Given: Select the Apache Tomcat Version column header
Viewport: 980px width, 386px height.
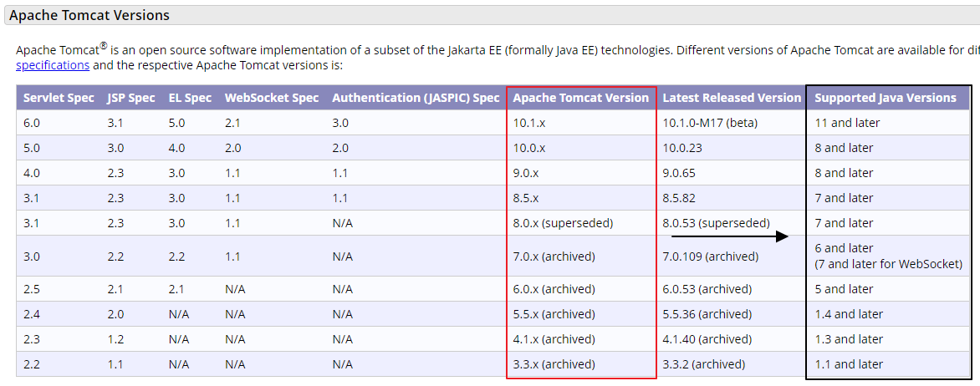Looking at the screenshot, I should 580,98.
